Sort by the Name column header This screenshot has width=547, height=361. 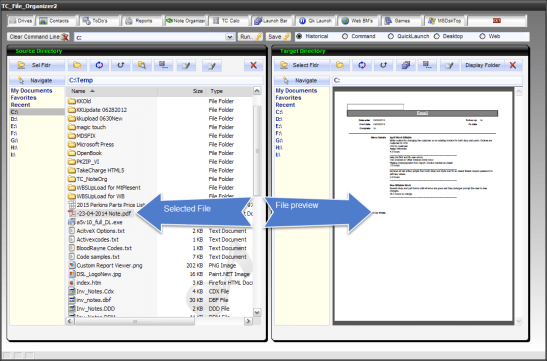pyautogui.click(x=112, y=91)
